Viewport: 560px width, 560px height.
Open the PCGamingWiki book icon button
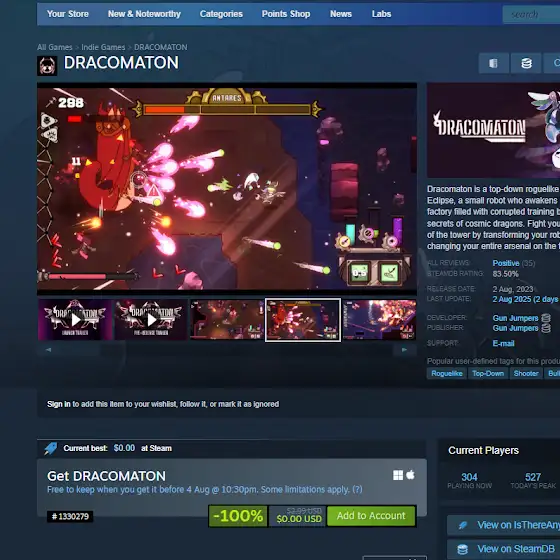[x=494, y=63]
